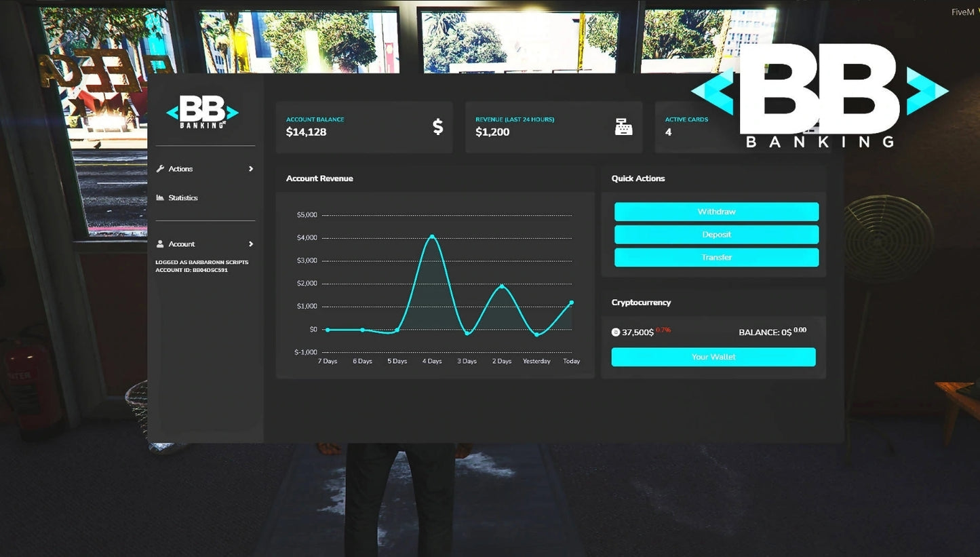Click the large BB Banking watermark logo
Viewport: 980px width, 557px height.
[819, 95]
